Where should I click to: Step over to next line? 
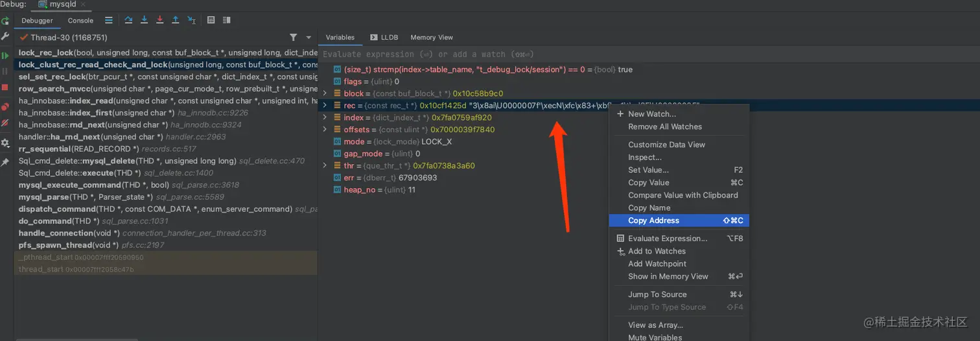[128, 20]
